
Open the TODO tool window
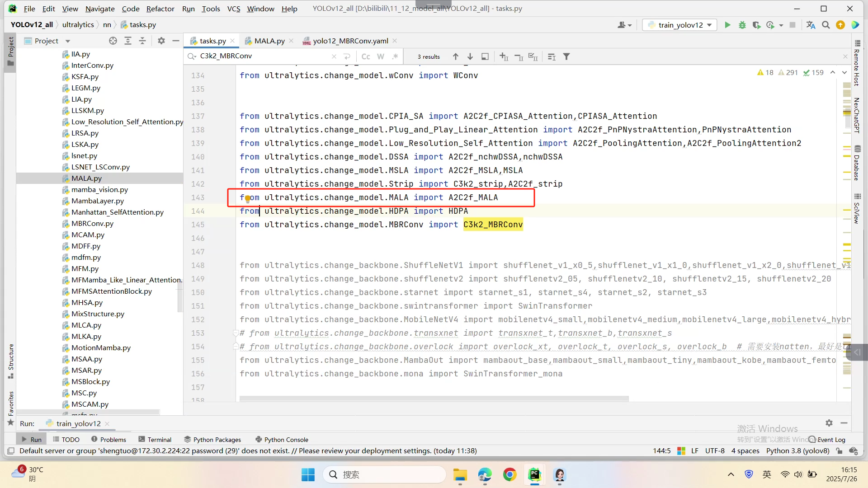(66, 439)
